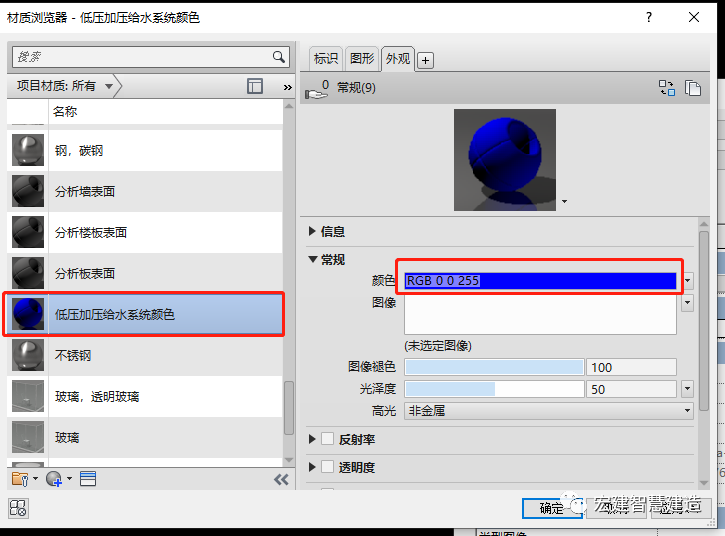Click the 图像褪色 value field 100
The height and width of the screenshot is (536, 725).
point(631,367)
